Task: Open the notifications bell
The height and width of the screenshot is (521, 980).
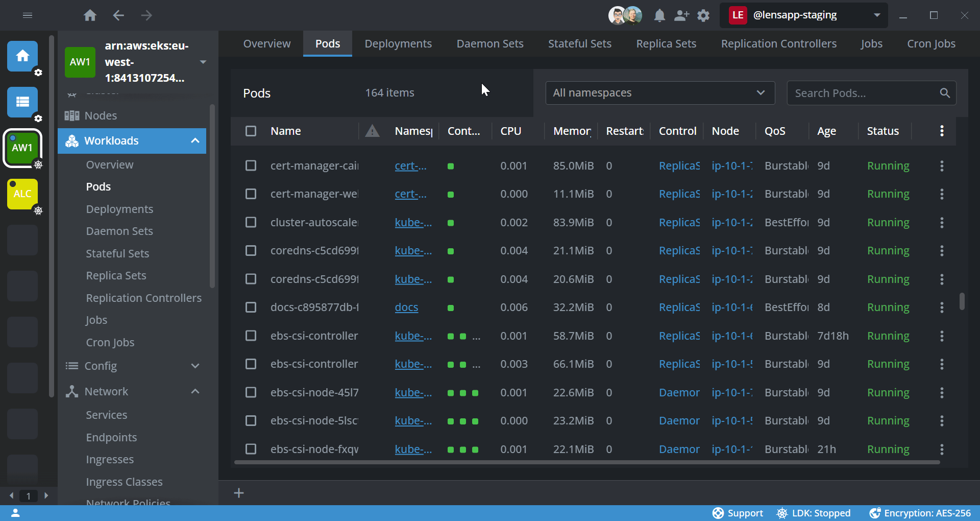Action: [659, 15]
